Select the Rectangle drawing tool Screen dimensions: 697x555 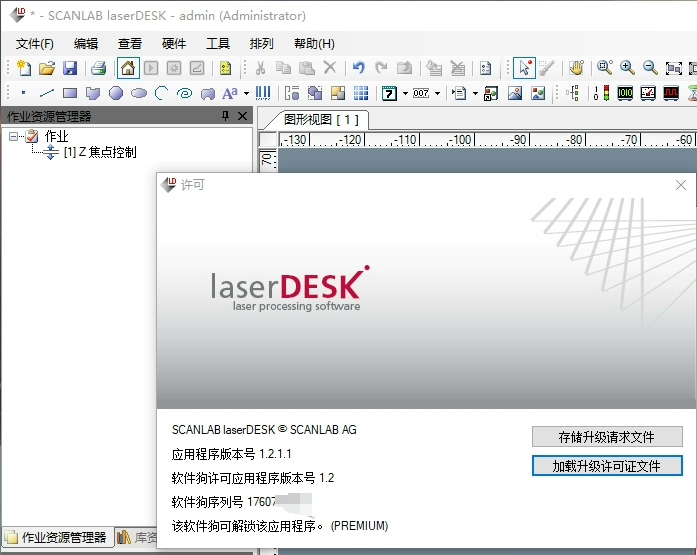click(70, 93)
